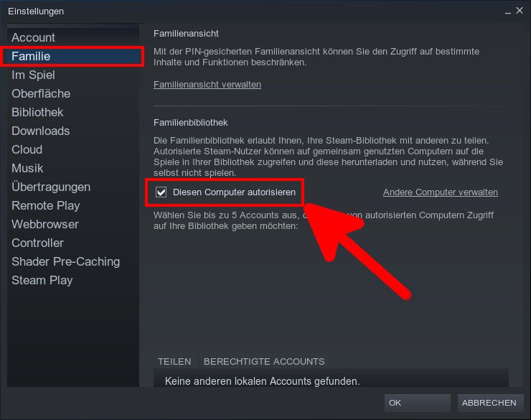
Task: Open Übertragungen settings
Action: [x=51, y=187]
